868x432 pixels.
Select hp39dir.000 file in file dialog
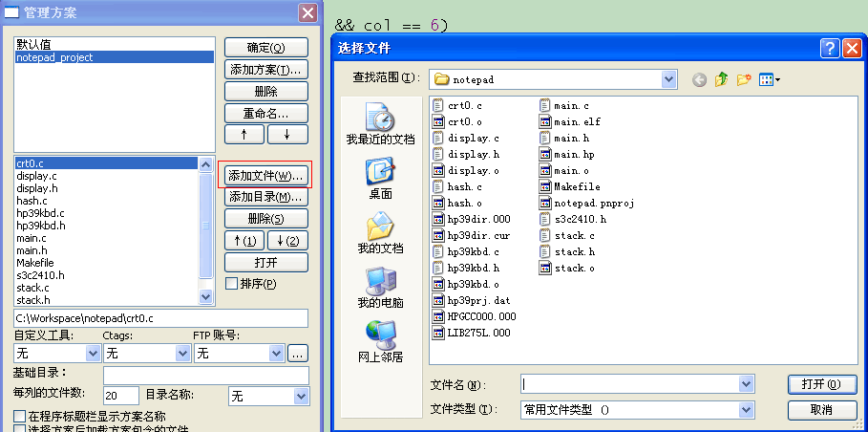click(472, 219)
